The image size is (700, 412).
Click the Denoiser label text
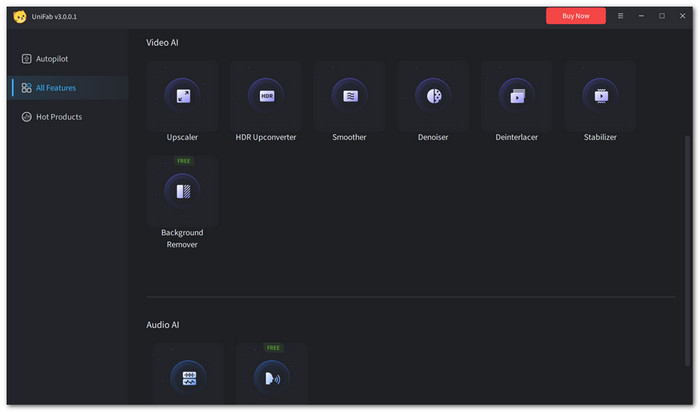pos(433,137)
